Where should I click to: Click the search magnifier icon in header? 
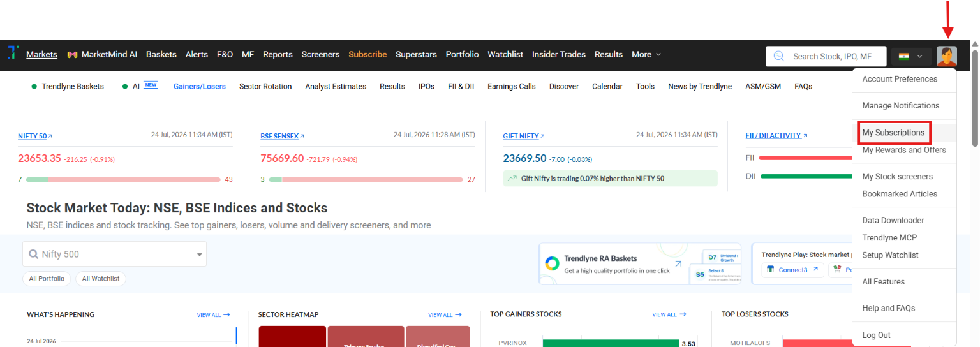pos(779,56)
